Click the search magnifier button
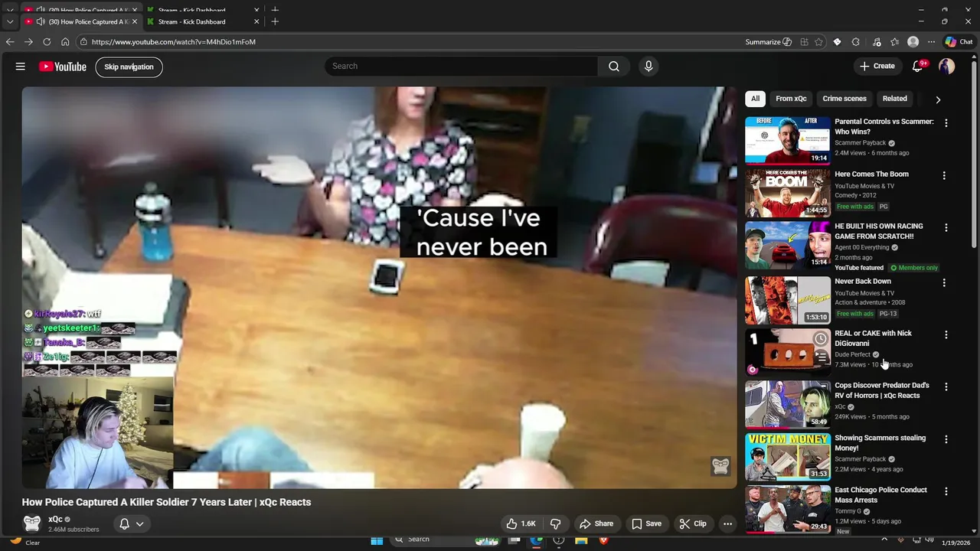The width and height of the screenshot is (980, 551). point(614,67)
